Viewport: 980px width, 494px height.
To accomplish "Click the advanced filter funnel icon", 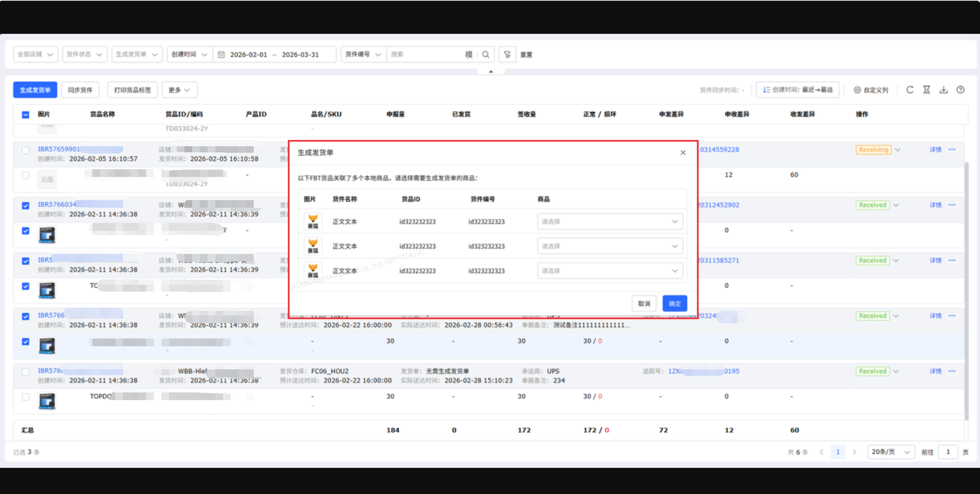I will tap(507, 55).
